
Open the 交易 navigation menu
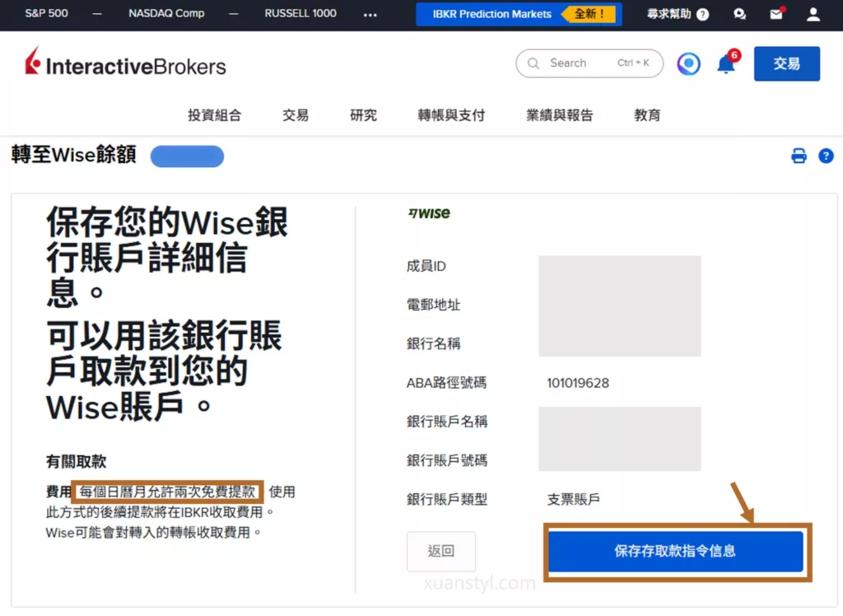click(x=296, y=115)
